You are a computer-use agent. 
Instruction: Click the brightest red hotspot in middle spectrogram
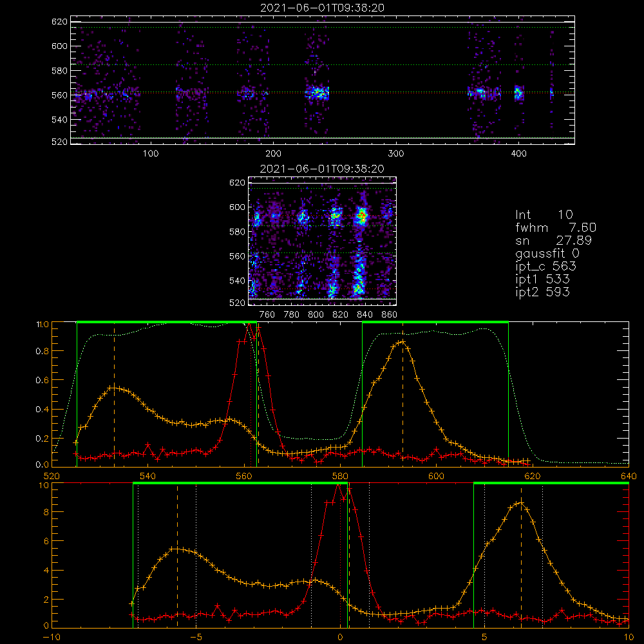pos(362,215)
